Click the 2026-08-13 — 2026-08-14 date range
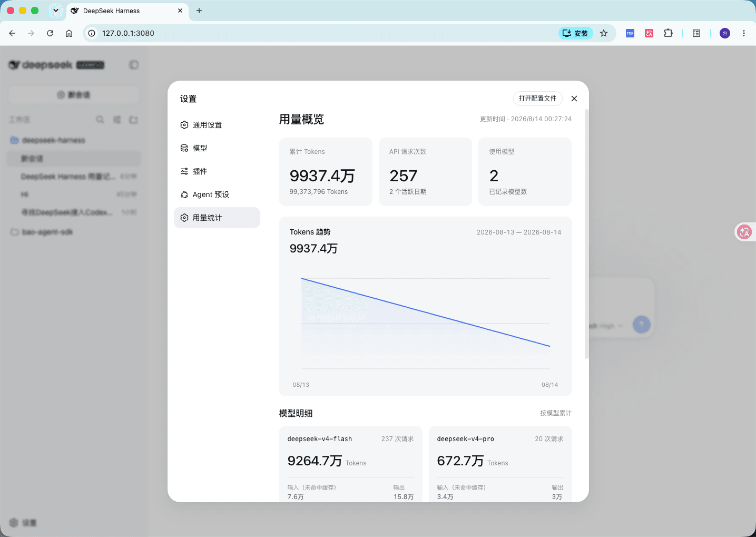This screenshot has width=756, height=537. pyautogui.click(x=519, y=232)
